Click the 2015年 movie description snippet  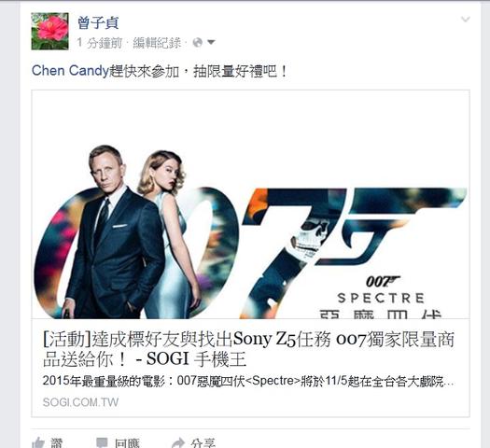(248, 381)
